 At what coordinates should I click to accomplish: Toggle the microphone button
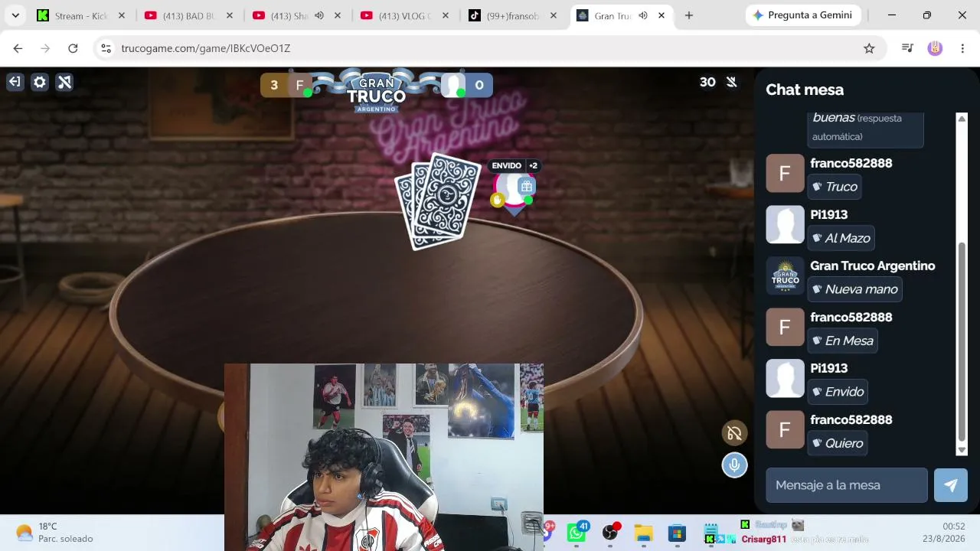coord(734,465)
